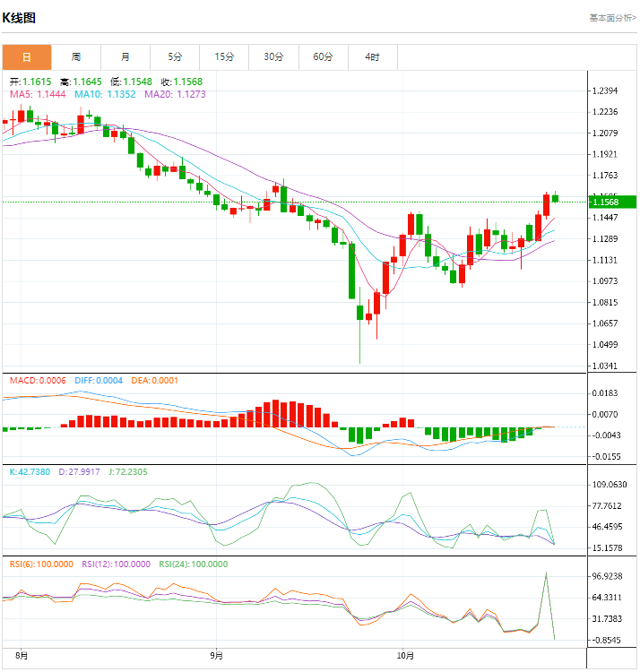The width and height of the screenshot is (640, 672).
Task: Open the 30分 interval tab
Action: 273,57
